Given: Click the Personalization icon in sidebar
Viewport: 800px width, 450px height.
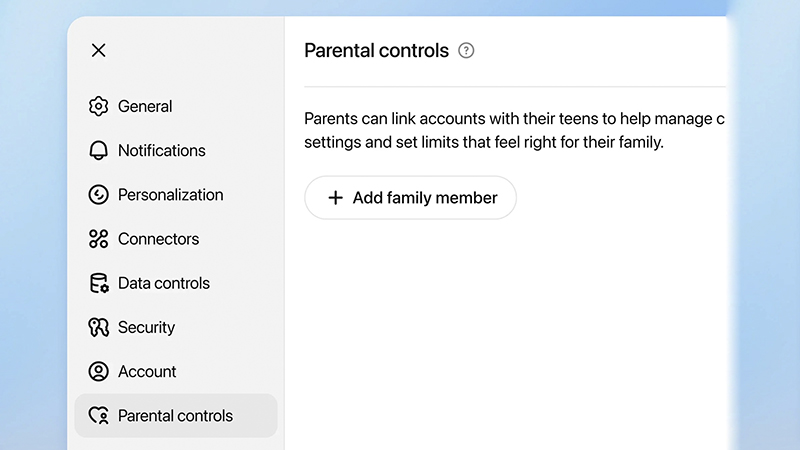Looking at the screenshot, I should tap(98, 195).
